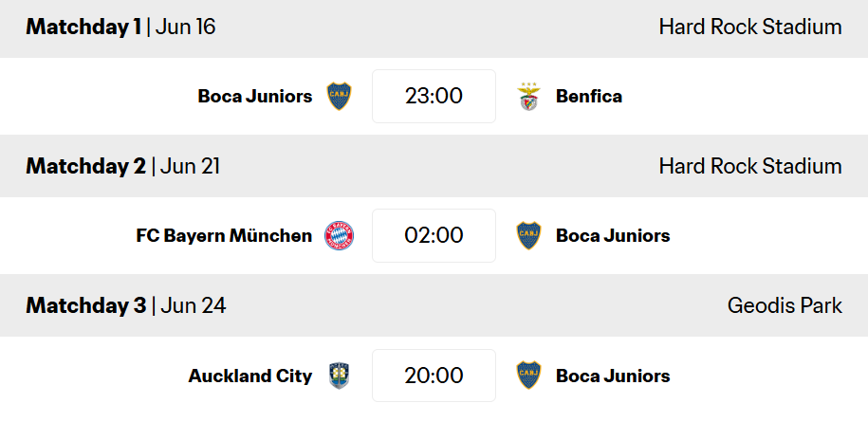
Task: Click Hard Rock Stadium label for Matchday 1
Action: 750,27
